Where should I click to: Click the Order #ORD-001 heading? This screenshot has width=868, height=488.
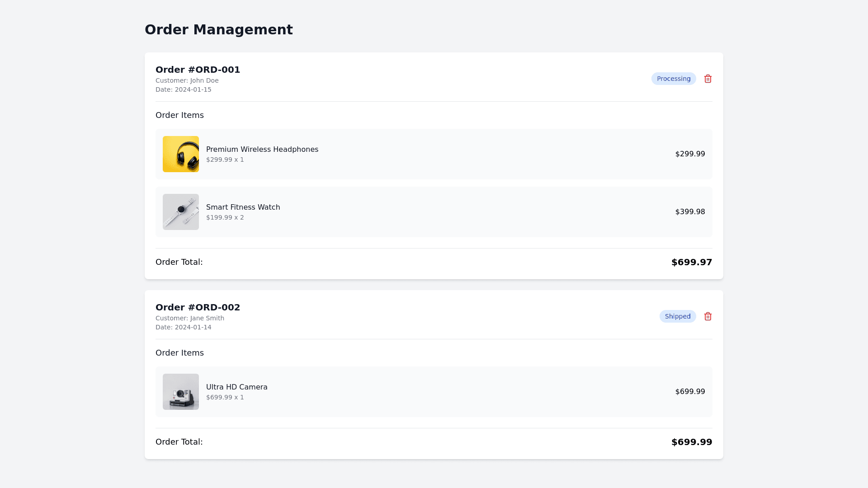198,70
